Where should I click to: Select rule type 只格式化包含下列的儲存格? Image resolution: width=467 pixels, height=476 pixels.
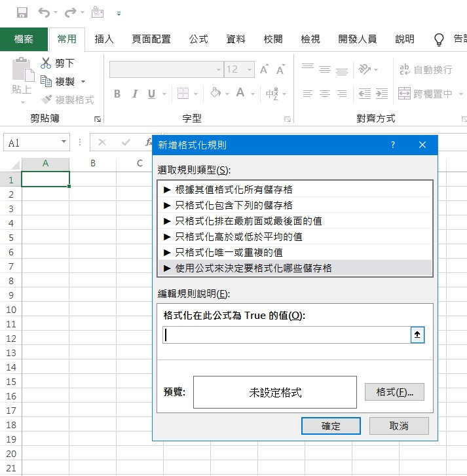(295, 205)
